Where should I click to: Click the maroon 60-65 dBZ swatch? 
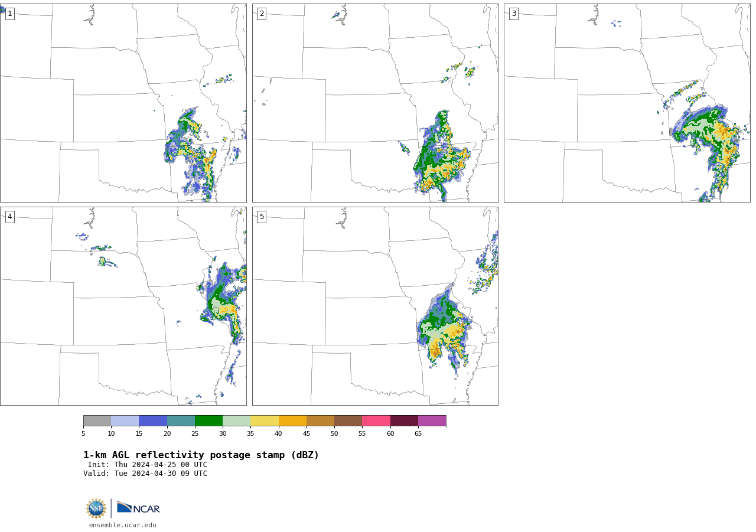pyautogui.click(x=404, y=421)
